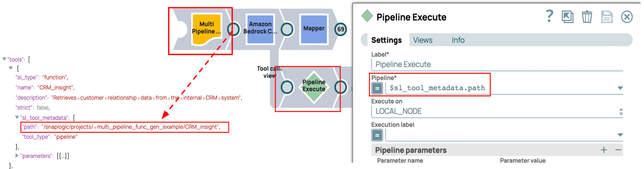Delete snap using the trash icon
This screenshot has width=644, height=169.
point(587,17)
